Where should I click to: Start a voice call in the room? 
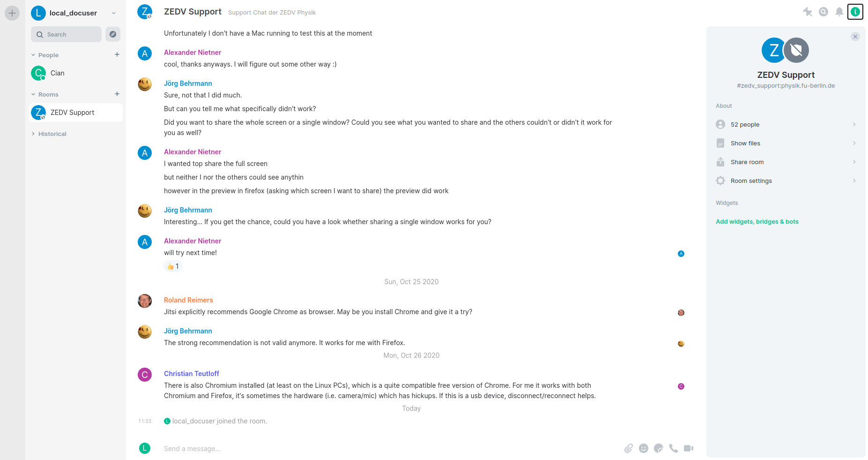tap(674, 448)
